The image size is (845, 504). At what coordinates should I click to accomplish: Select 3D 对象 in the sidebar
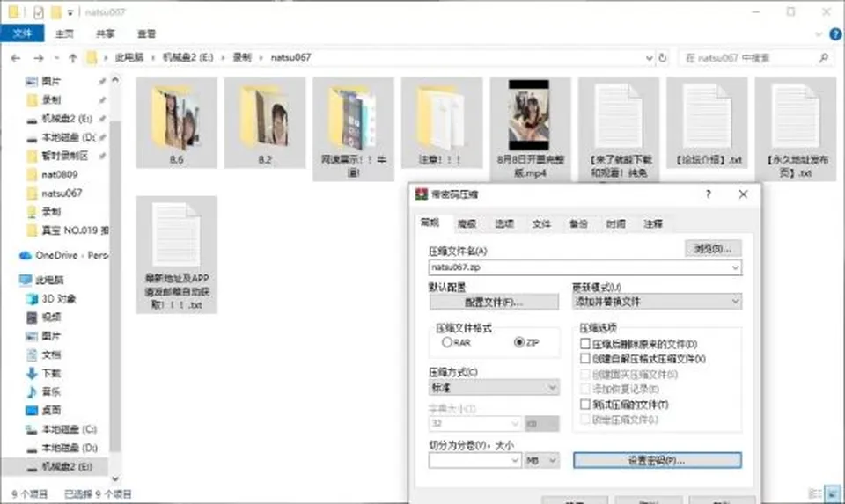52,298
